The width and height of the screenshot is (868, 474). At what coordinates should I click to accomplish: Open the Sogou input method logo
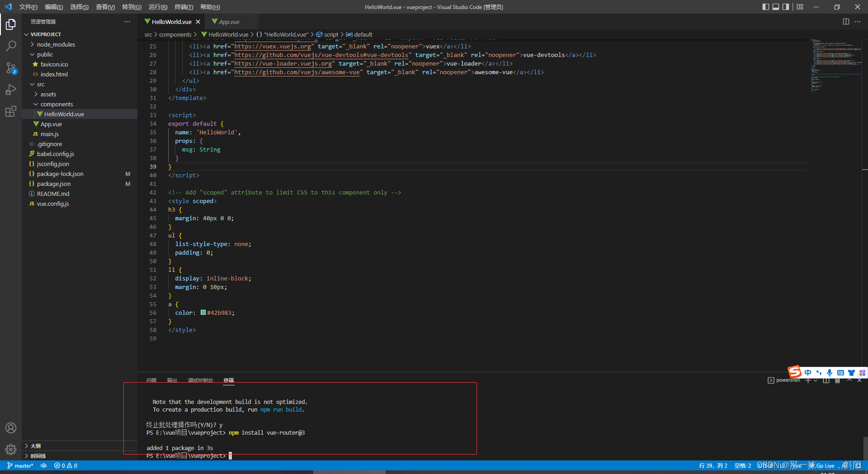[795, 372]
